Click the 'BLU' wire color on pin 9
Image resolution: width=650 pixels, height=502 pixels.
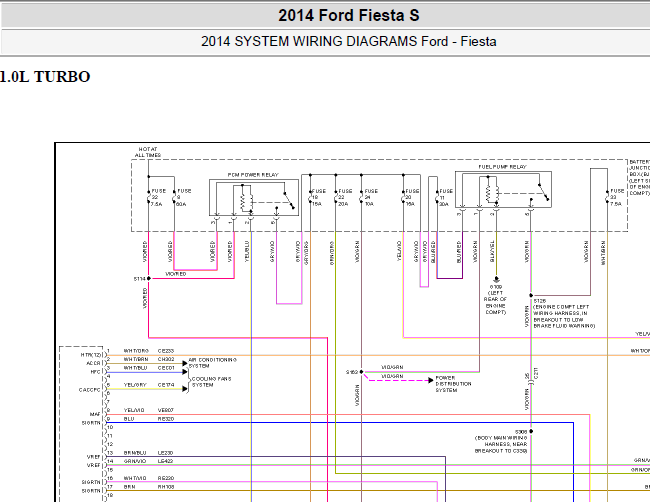coord(129,419)
